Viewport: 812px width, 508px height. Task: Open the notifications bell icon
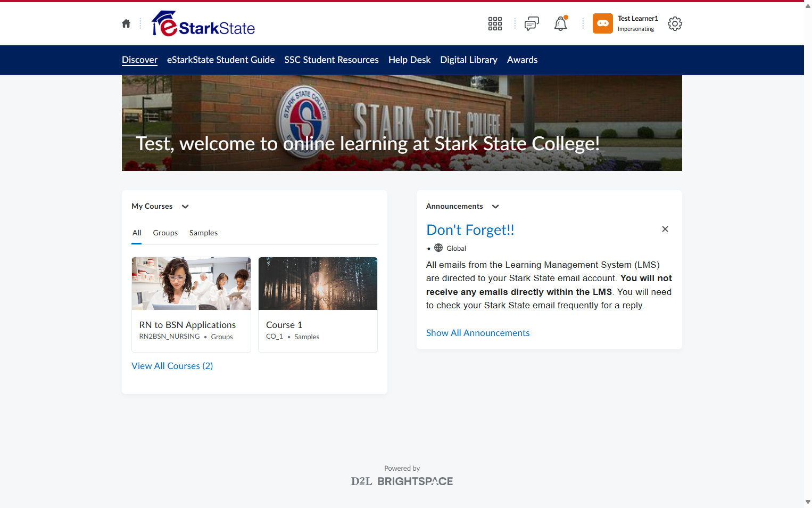(x=561, y=23)
